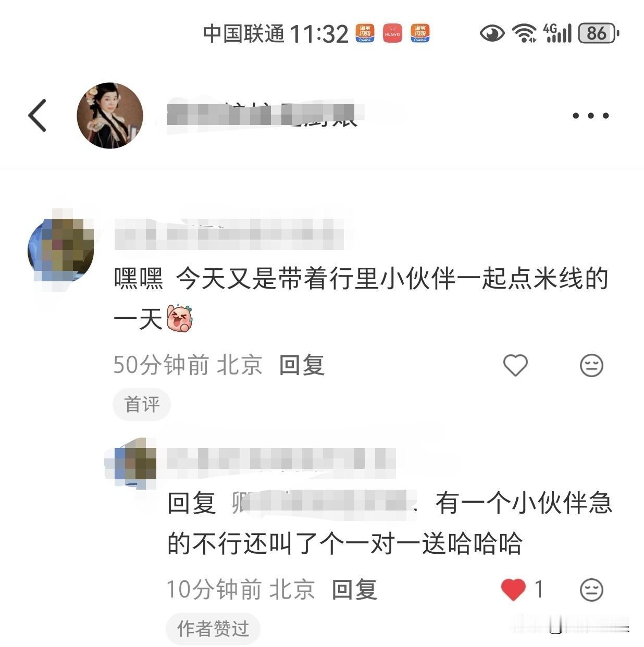Tap the eye comfort icon in status bar
This screenshot has height=647, width=644.
pos(492,34)
